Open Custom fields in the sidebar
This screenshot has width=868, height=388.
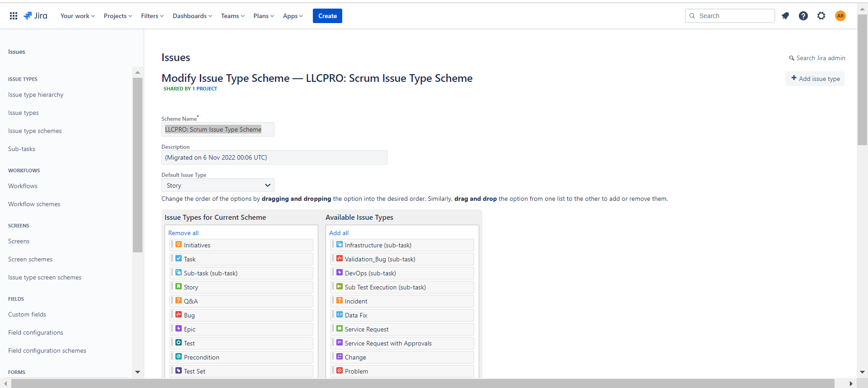(x=27, y=314)
